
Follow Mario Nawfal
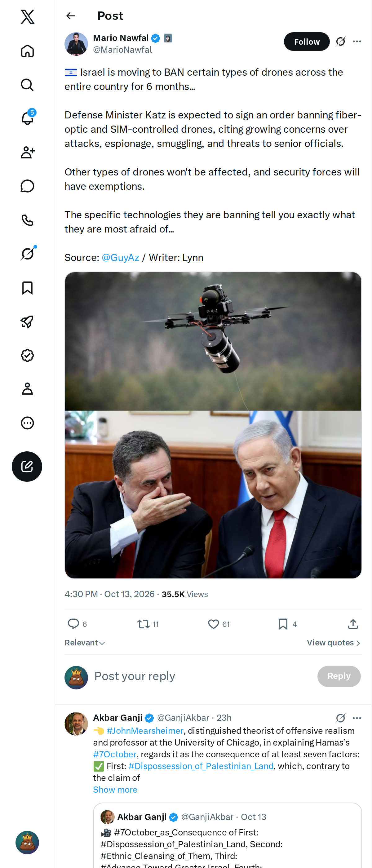click(307, 42)
